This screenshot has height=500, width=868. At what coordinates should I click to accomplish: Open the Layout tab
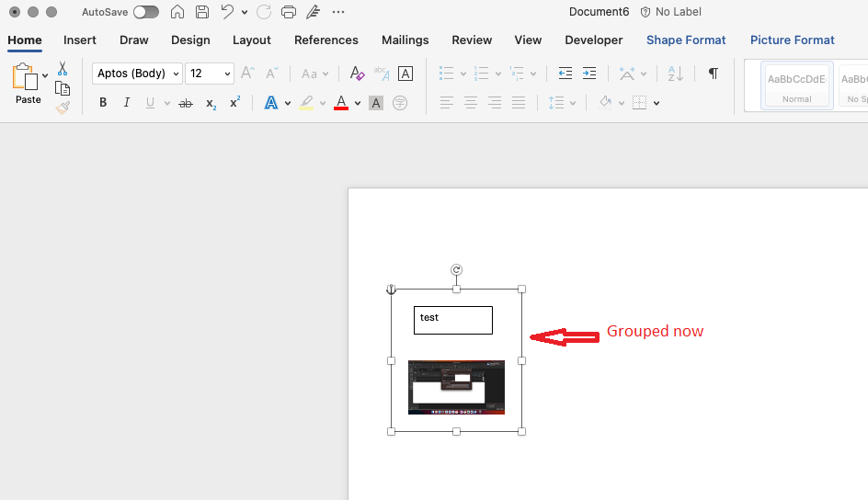point(251,40)
